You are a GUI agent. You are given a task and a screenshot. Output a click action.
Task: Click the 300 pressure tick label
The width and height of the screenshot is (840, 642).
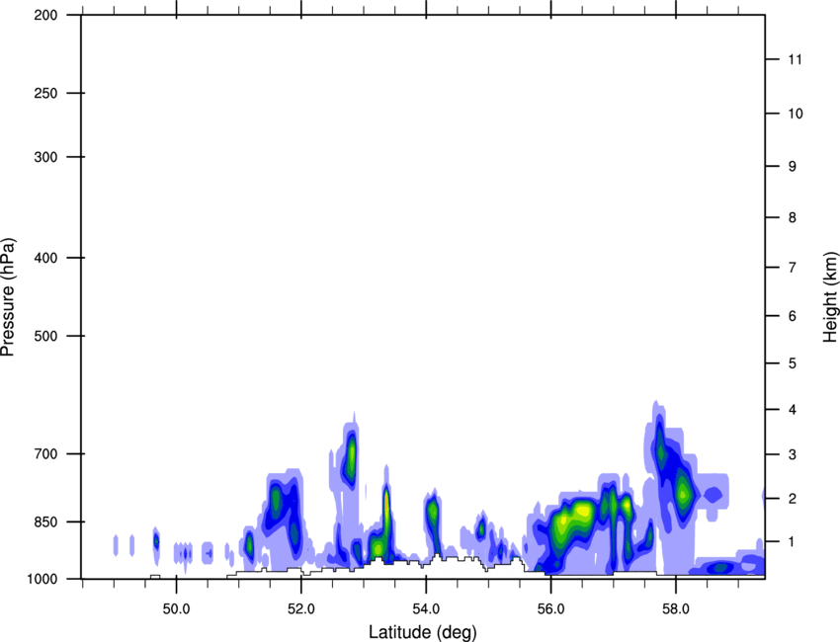click(45, 157)
